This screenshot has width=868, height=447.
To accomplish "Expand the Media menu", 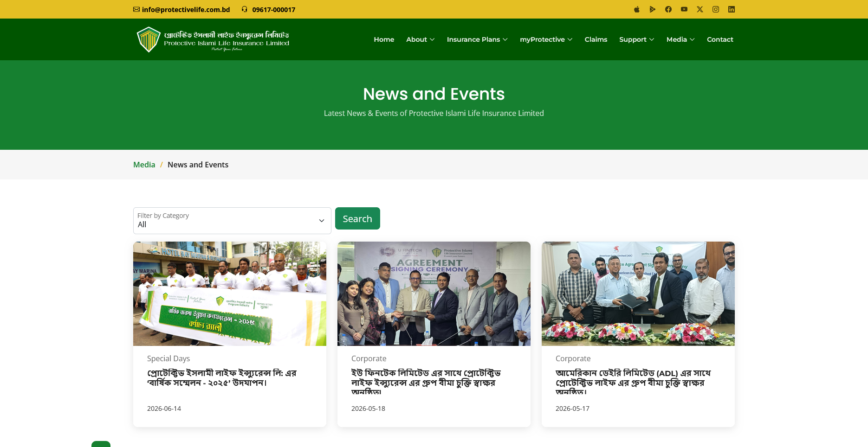I will coord(680,39).
